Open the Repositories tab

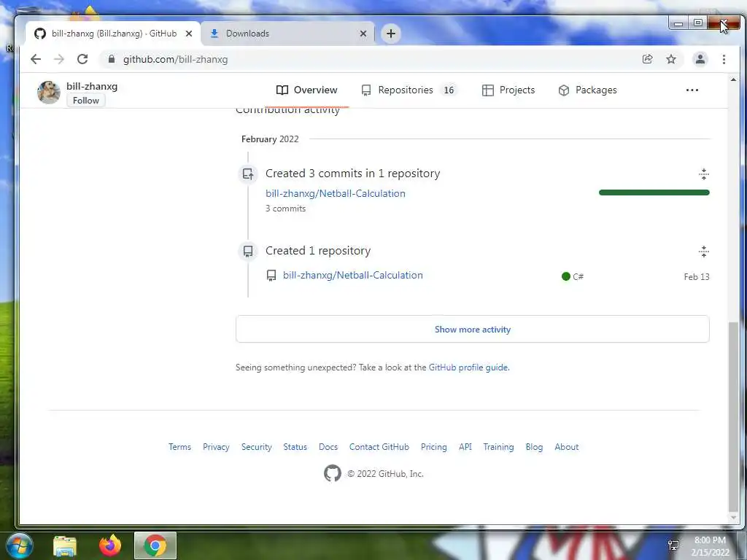point(409,90)
